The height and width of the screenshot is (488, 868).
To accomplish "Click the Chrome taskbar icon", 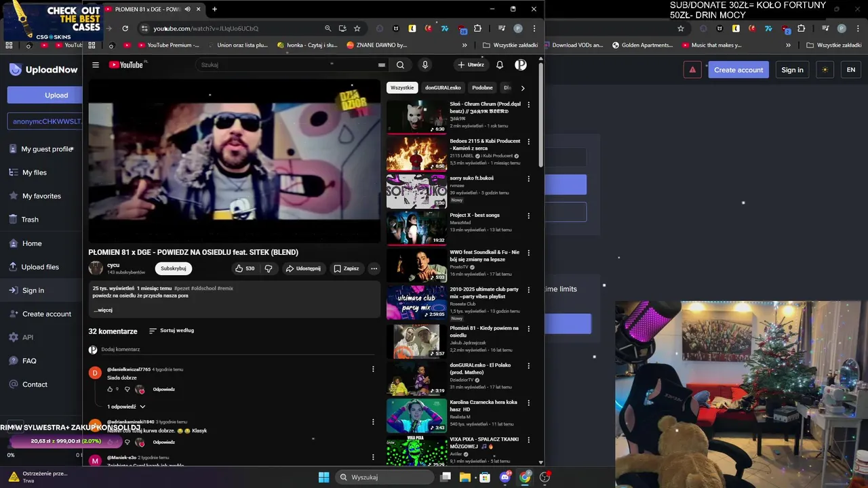I will click(x=525, y=477).
